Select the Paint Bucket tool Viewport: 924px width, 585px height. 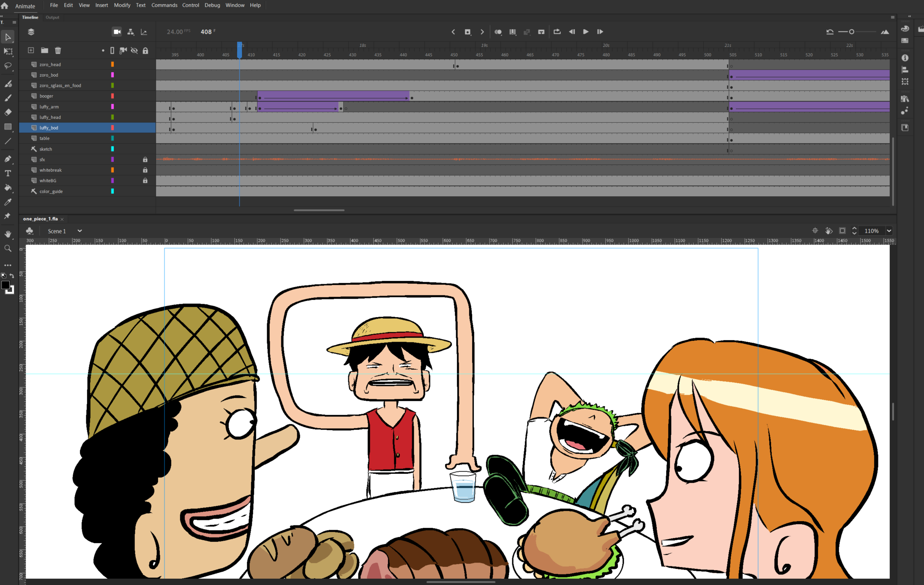pyautogui.click(x=8, y=188)
